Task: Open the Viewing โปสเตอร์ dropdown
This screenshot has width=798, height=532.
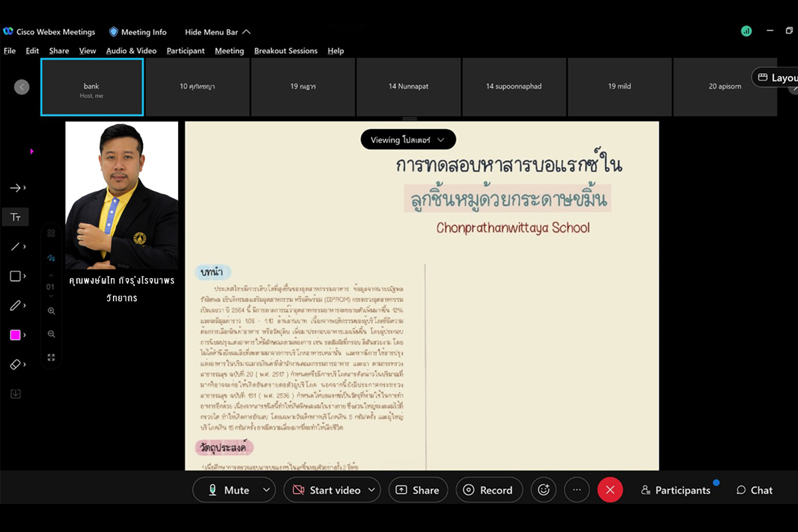Action: pos(408,140)
